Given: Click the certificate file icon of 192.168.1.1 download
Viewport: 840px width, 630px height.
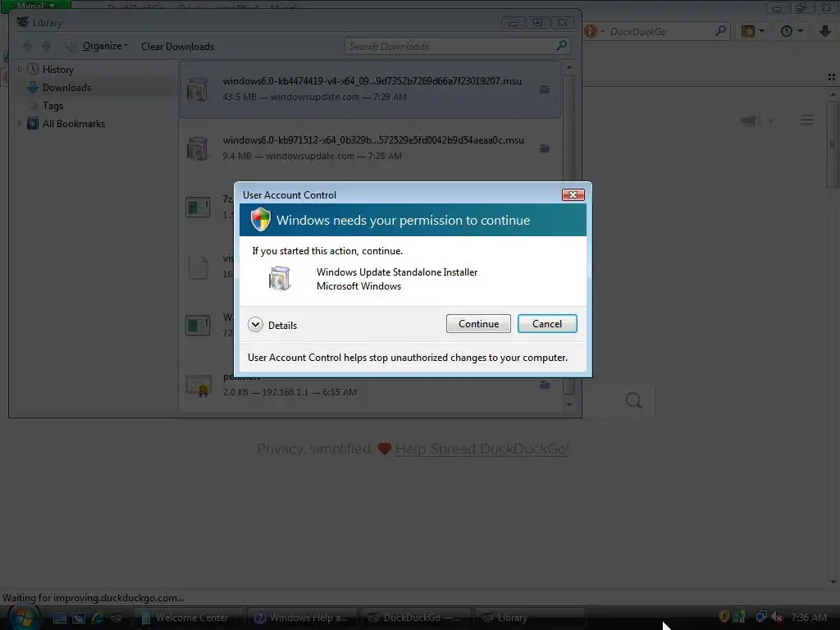Looking at the screenshot, I should tap(198, 386).
